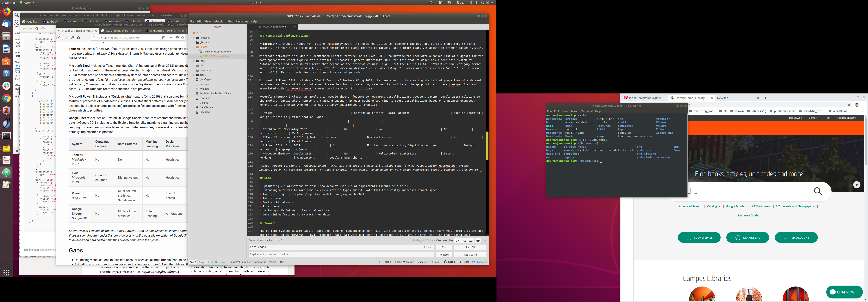This screenshot has height=302, width=868.
Task: Click the master branch indicator
Action: 423,262
